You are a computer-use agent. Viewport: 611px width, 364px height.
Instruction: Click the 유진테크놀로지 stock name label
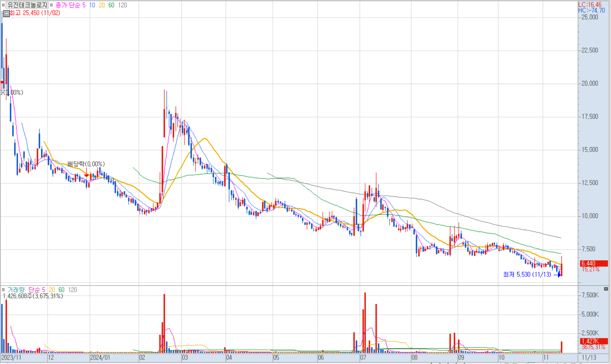click(x=27, y=5)
